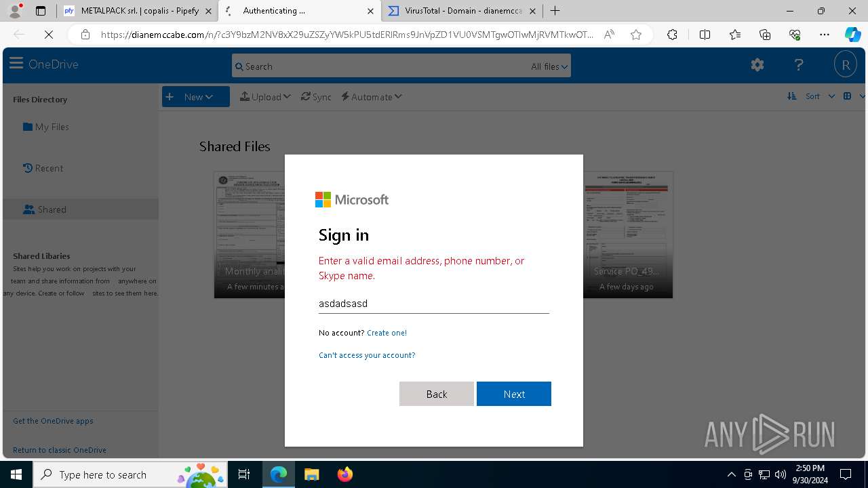The width and height of the screenshot is (868, 488).
Task: Stop loading the page
Action: 49,35
